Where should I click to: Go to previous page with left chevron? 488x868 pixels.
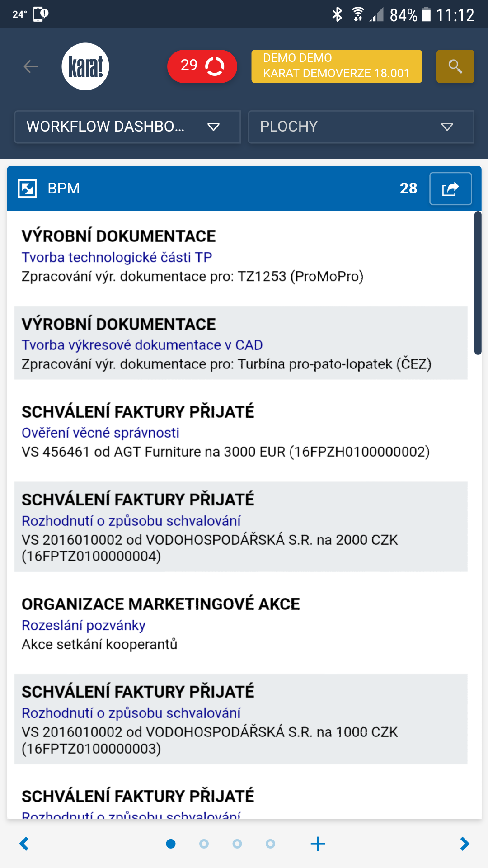24,844
